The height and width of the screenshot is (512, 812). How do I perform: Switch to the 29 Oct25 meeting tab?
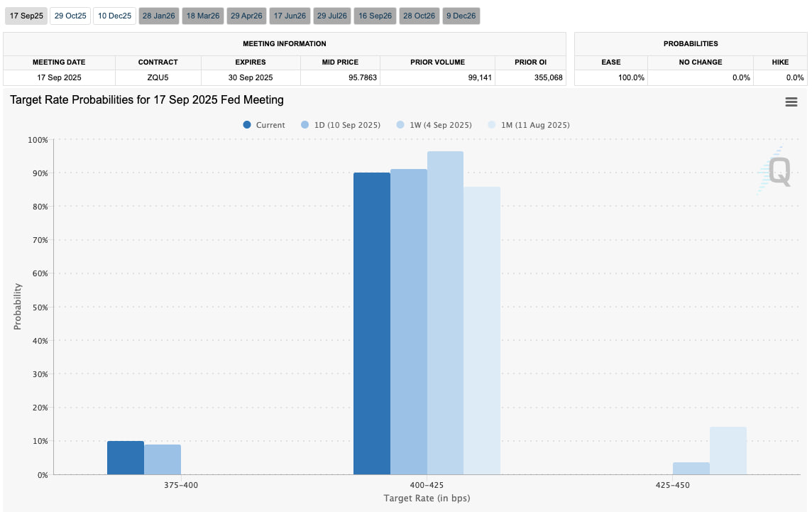(70, 16)
